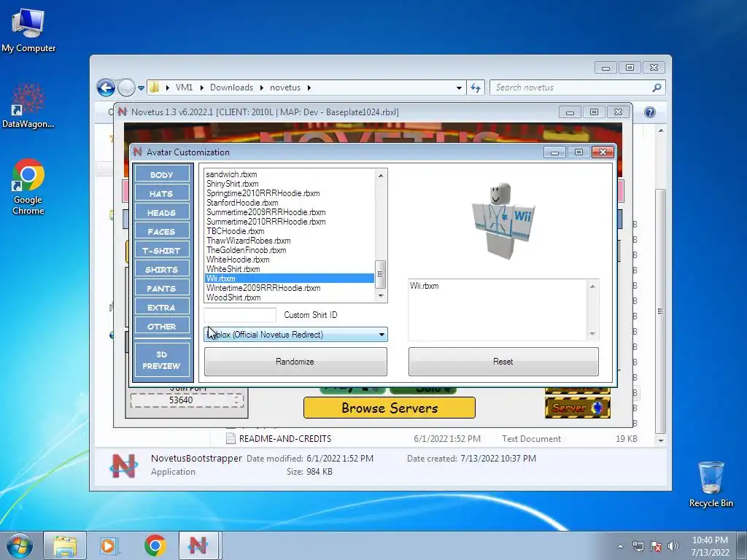Screen dimensions: 747x560
Task: Click the Reset button
Action: [503, 362]
